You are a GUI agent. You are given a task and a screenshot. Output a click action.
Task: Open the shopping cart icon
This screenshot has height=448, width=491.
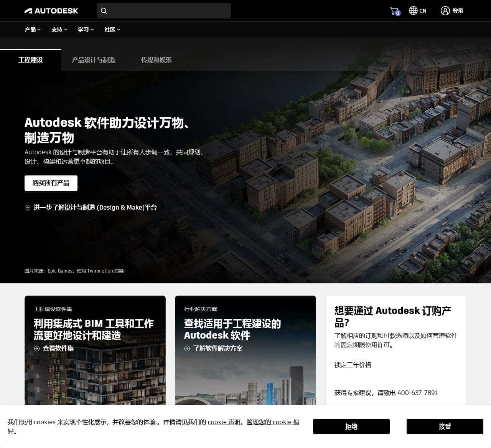click(x=395, y=11)
